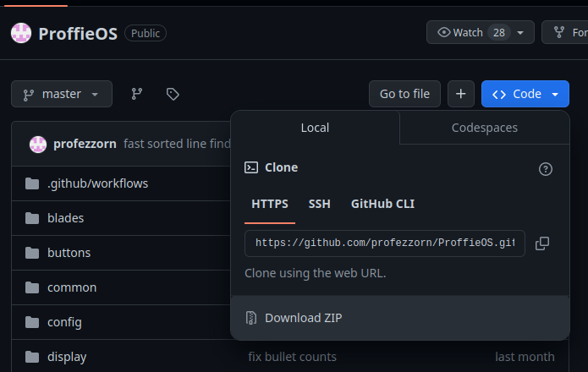Click the common folder icon

(32, 287)
